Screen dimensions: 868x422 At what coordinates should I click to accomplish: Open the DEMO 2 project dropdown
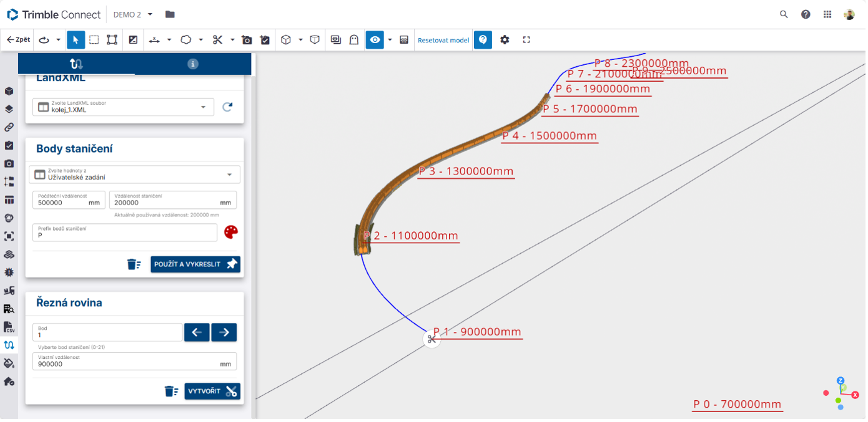(x=132, y=14)
